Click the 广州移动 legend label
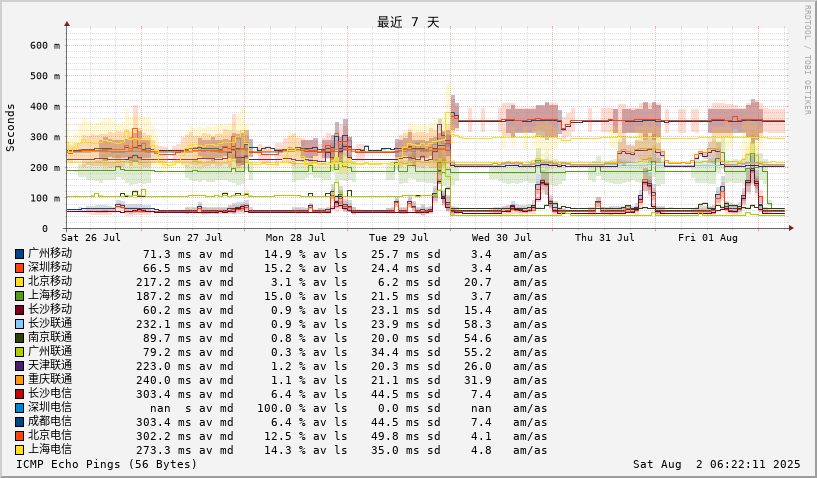 point(50,253)
